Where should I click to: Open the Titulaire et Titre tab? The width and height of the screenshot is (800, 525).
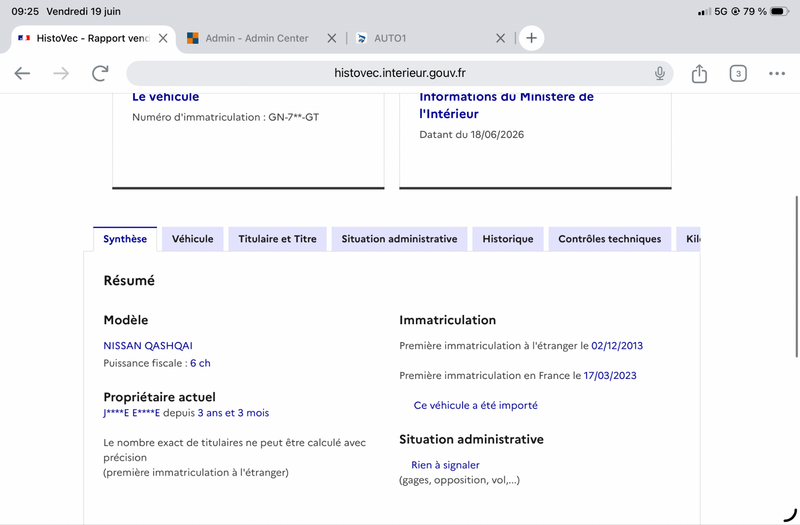pos(278,239)
